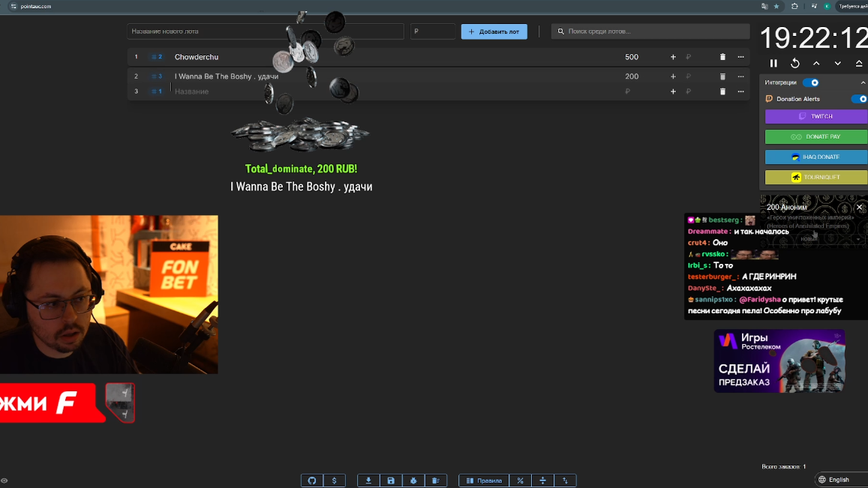Screen dimensions: 868x488
Task: Click plus icon on the empty Название row
Action: pyautogui.click(x=673, y=91)
